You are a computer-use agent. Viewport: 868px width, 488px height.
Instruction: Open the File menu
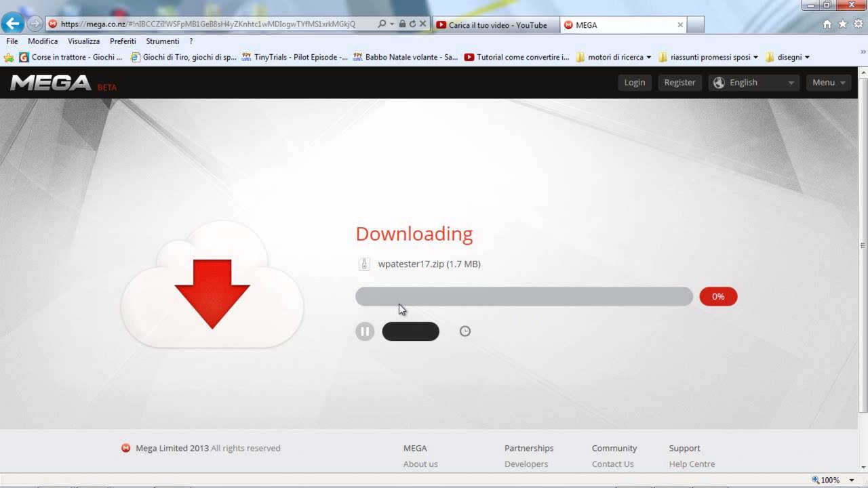[x=12, y=41]
